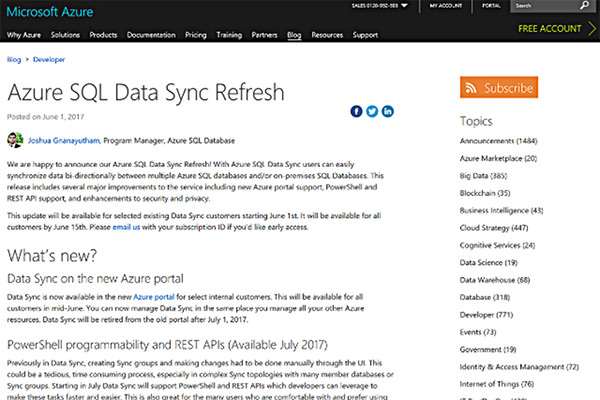Open the Cognitive Services (24) topic
This screenshot has height=400, width=600.
click(x=497, y=245)
